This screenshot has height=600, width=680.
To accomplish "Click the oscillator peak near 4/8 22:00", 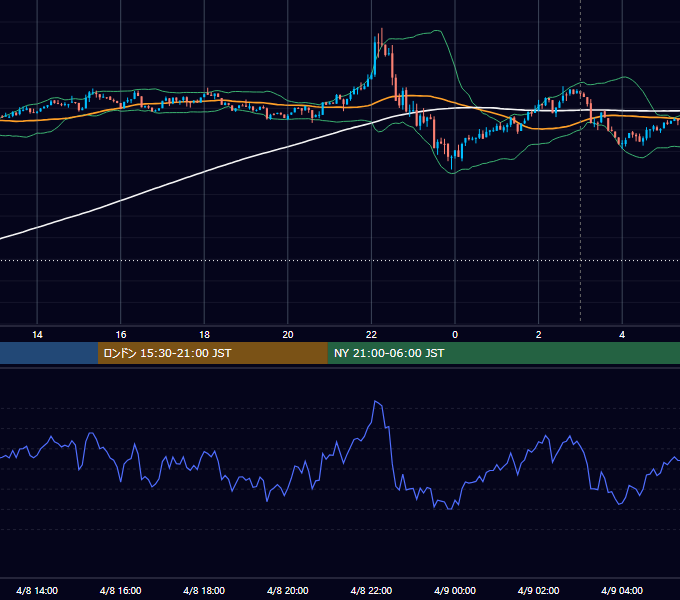I will tap(376, 402).
